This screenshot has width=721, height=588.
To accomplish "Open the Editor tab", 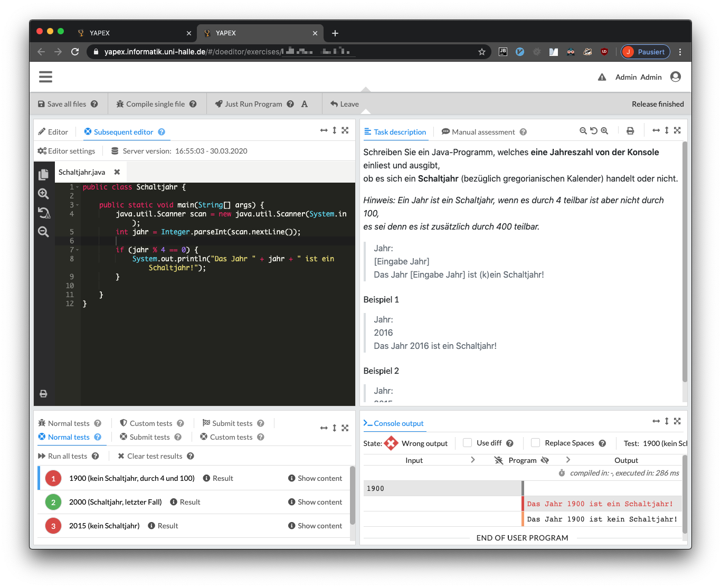I will point(53,132).
